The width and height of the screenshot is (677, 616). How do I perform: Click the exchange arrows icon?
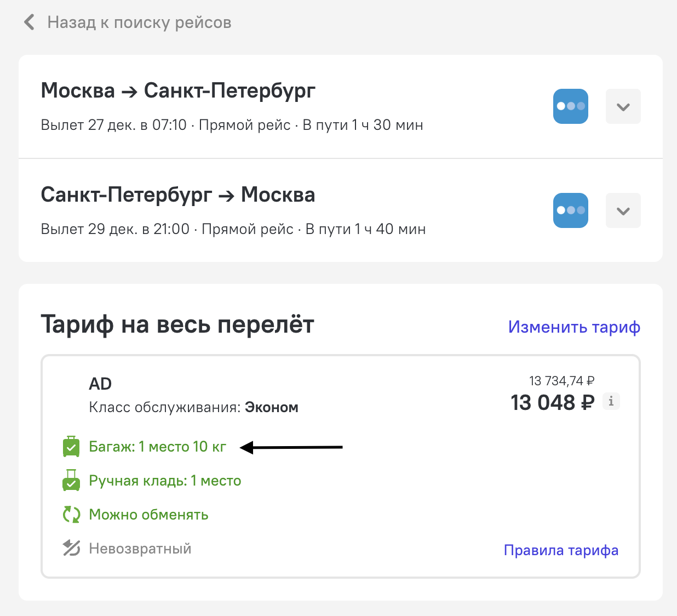(71, 515)
